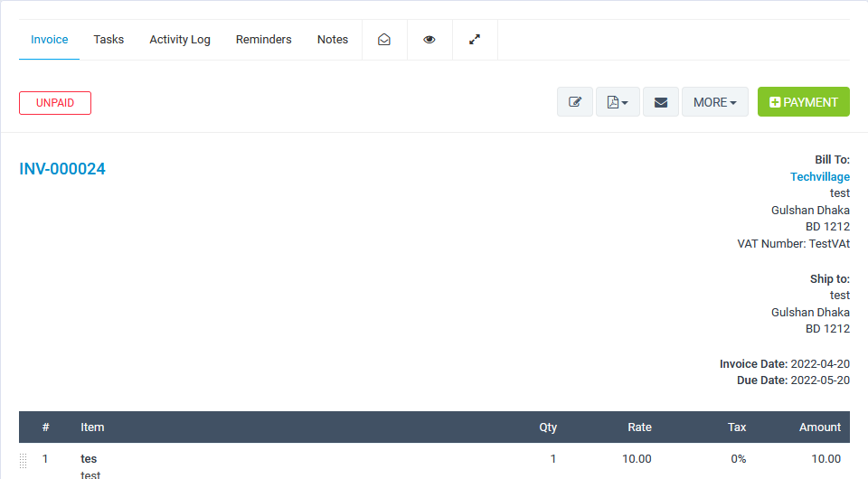Click the plus icon on PAYMENT button
This screenshot has height=479, width=868.
(775, 103)
